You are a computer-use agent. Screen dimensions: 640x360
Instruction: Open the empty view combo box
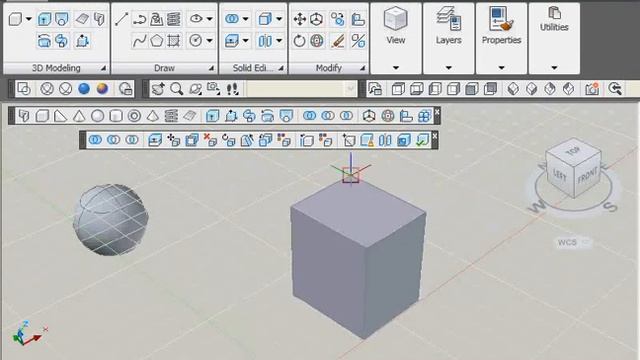[301, 89]
